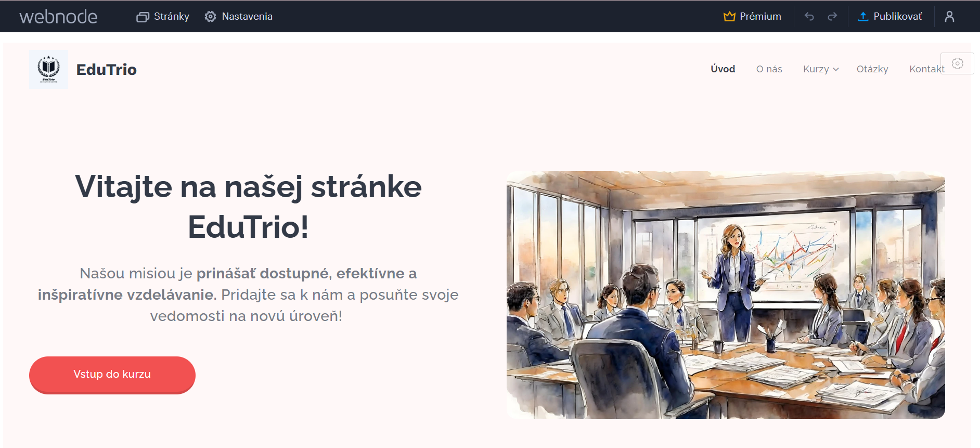Click the chevron beside Kurzy

click(x=836, y=69)
